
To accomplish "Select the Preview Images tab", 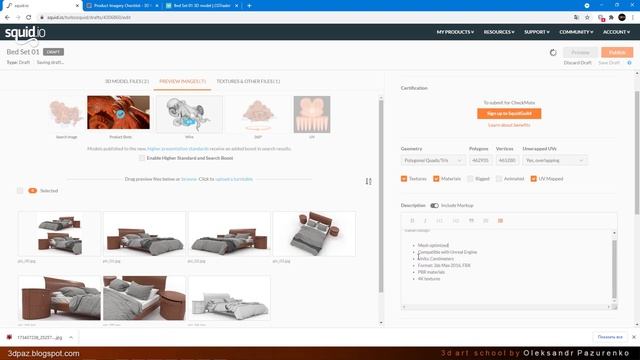I will 182,81.
